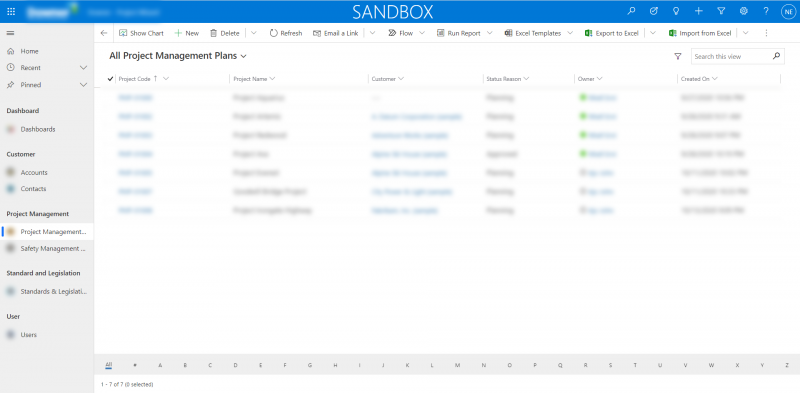Open the Help question mark icon
The image size is (800, 393).
click(x=766, y=11)
